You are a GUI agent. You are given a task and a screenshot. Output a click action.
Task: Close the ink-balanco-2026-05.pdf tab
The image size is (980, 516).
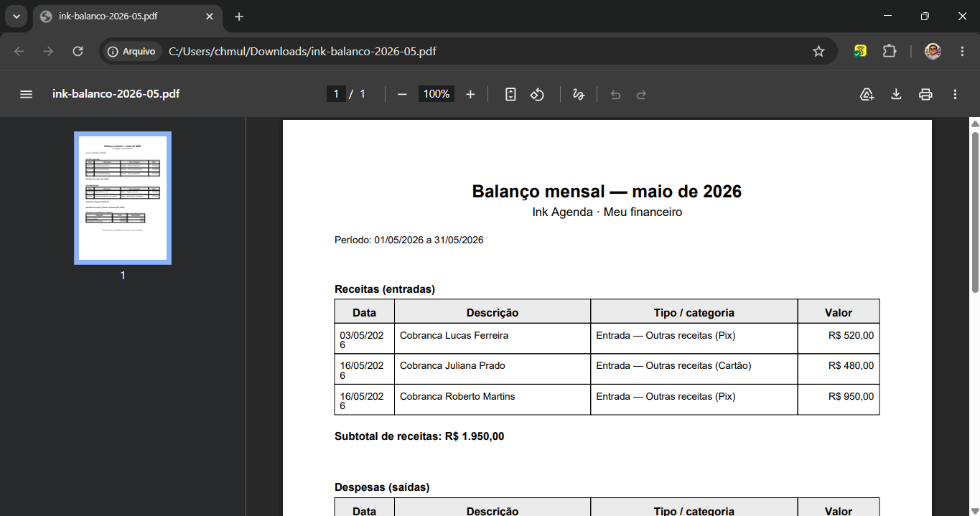(210, 16)
